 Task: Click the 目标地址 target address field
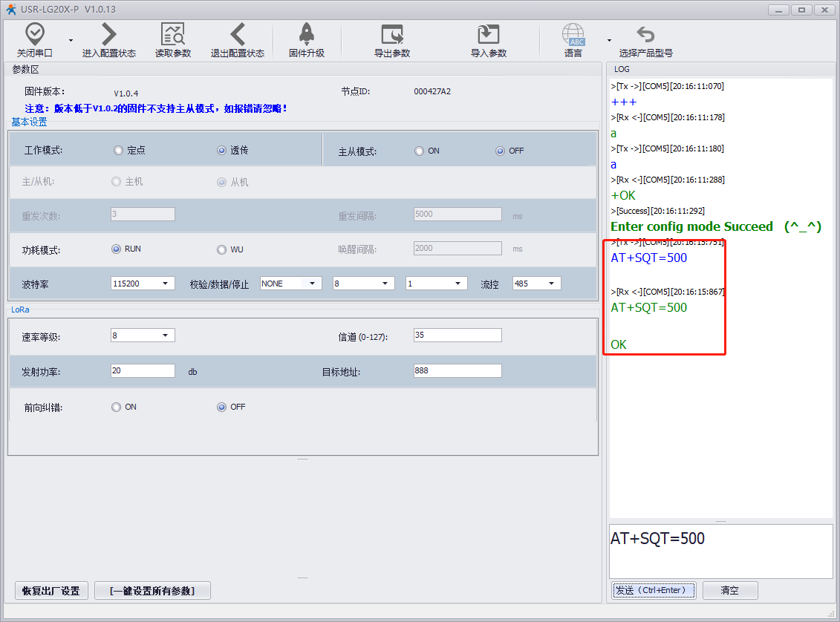tap(457, 371)
